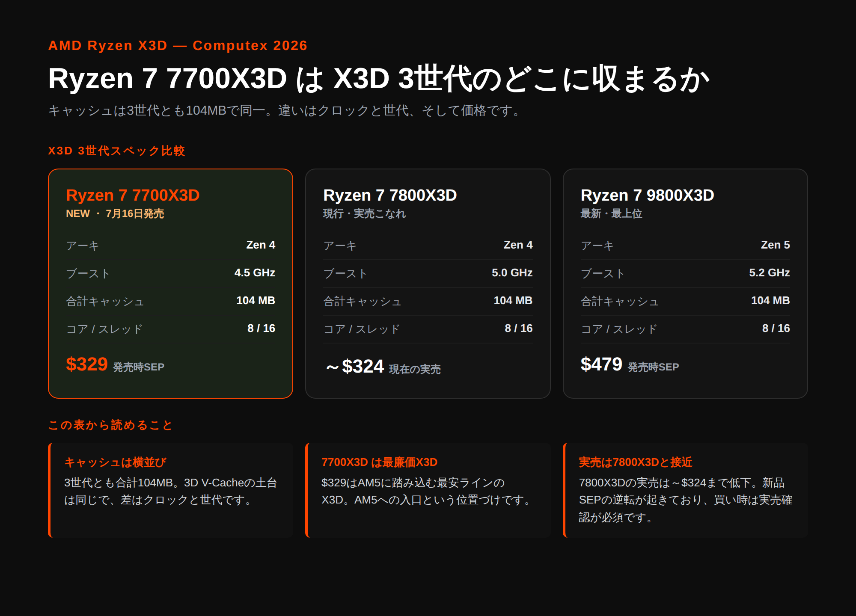The width and height of the screenshot is (856, 616).
Task: Click the 'キャッシュは横並び' insight heading
Action: tap(115, 462)
